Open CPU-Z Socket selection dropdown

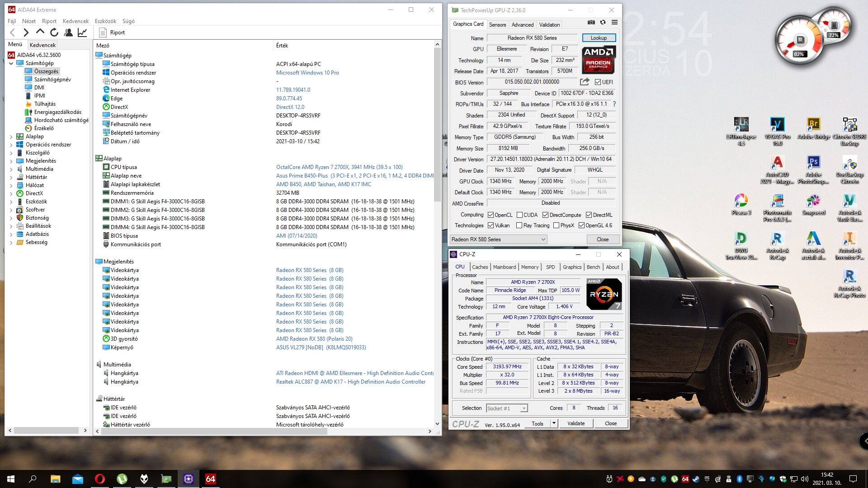pyautogui.click(x=507, y=408)
